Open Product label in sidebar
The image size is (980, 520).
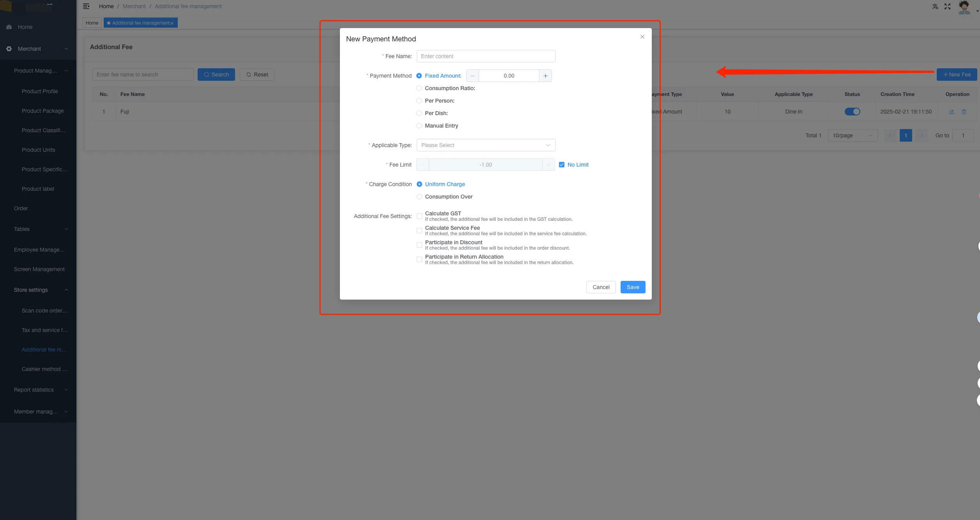tap(38, 189)
